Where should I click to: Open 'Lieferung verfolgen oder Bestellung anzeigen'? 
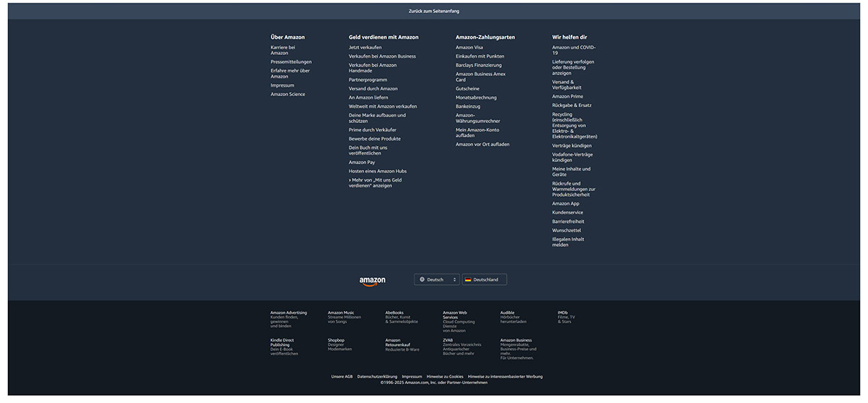(x=574, y=67)
